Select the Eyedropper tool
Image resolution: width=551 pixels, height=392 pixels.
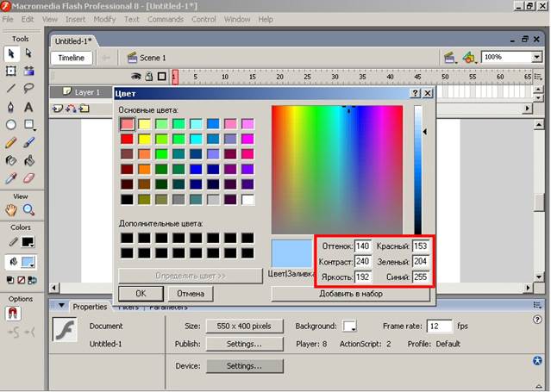point(11,178)
